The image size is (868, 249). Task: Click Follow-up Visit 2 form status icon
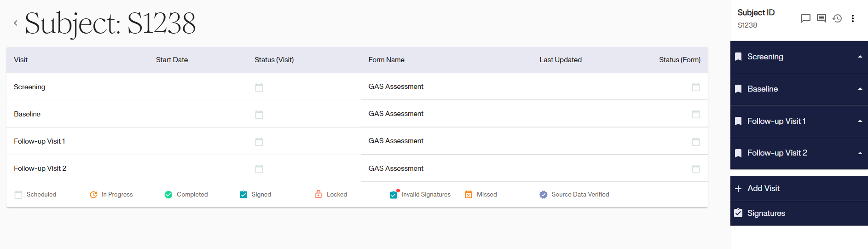coord(695,169)
